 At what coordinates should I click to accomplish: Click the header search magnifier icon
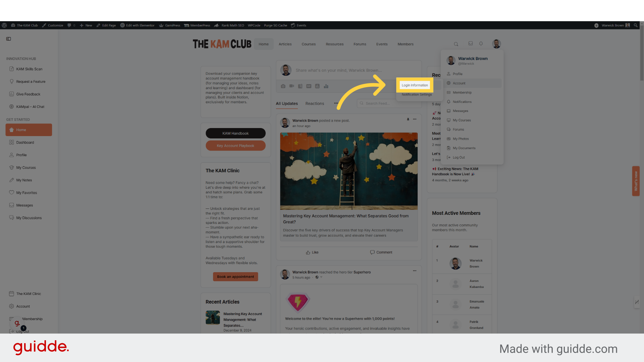pyautogui.click(x=456, y=44)
